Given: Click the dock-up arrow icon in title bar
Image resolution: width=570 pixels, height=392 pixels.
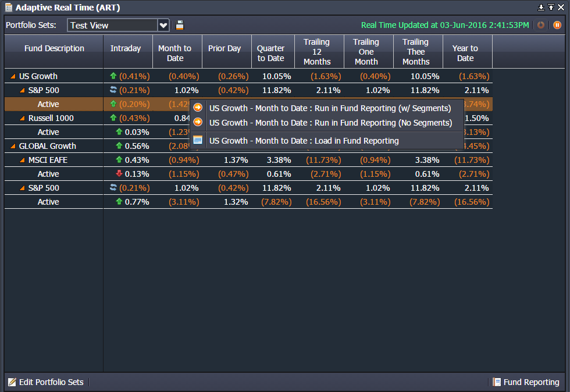Looking at the screenshot, I should point(551,7).
